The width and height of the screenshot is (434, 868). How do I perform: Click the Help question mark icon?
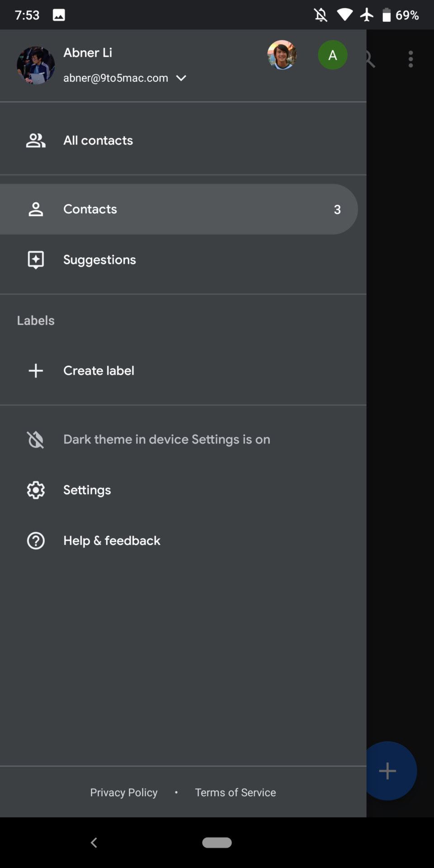point(36,541)
